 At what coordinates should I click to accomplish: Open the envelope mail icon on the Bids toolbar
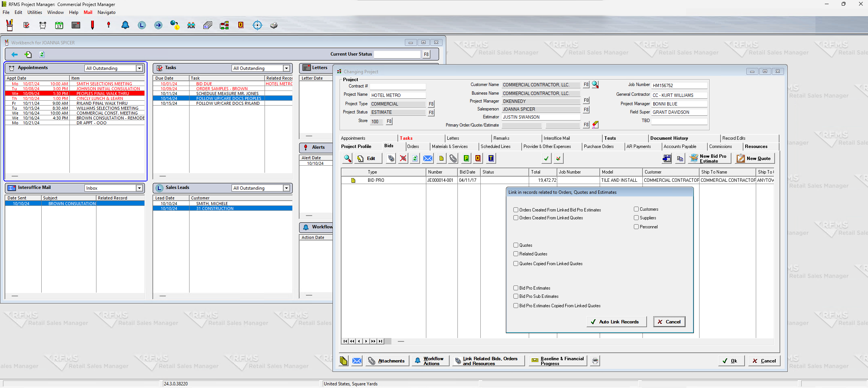[427, 158]
